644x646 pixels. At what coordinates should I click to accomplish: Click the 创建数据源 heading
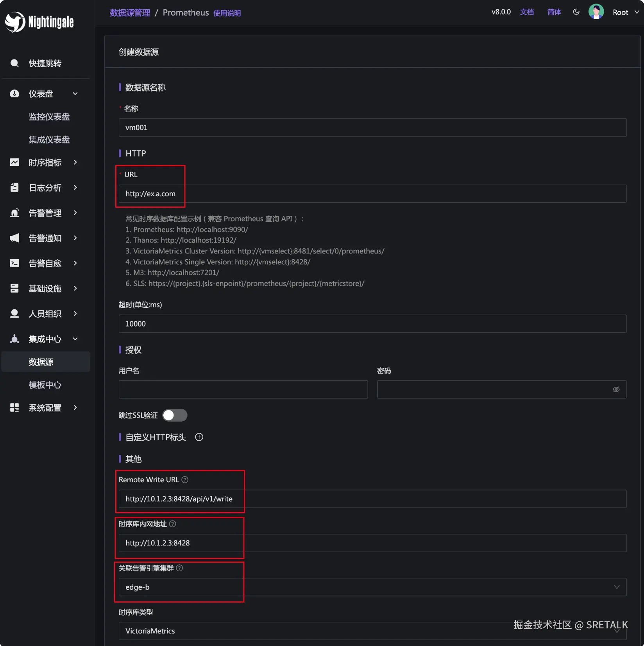[139, 52]
